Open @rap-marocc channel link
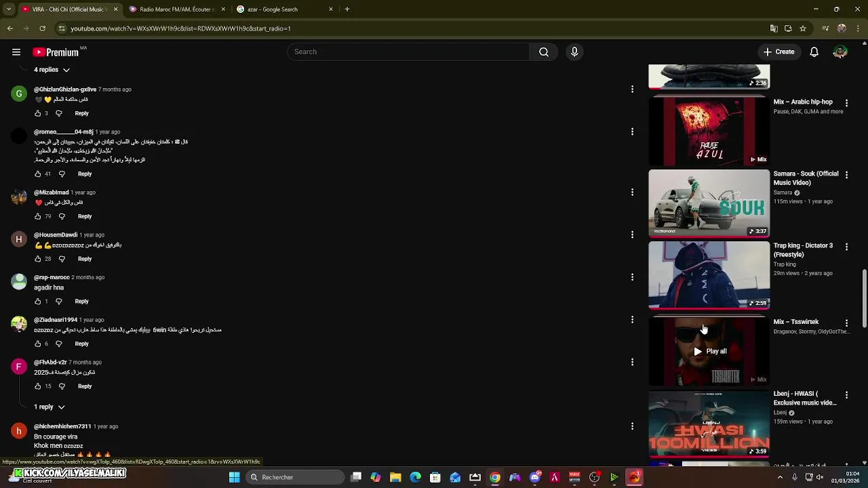Image resolution: width=868 pixels, height=488 pixels. [x=52, y=277]
